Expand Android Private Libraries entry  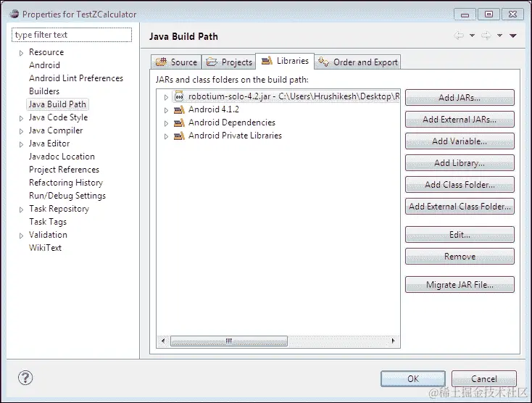coord(166,136)
